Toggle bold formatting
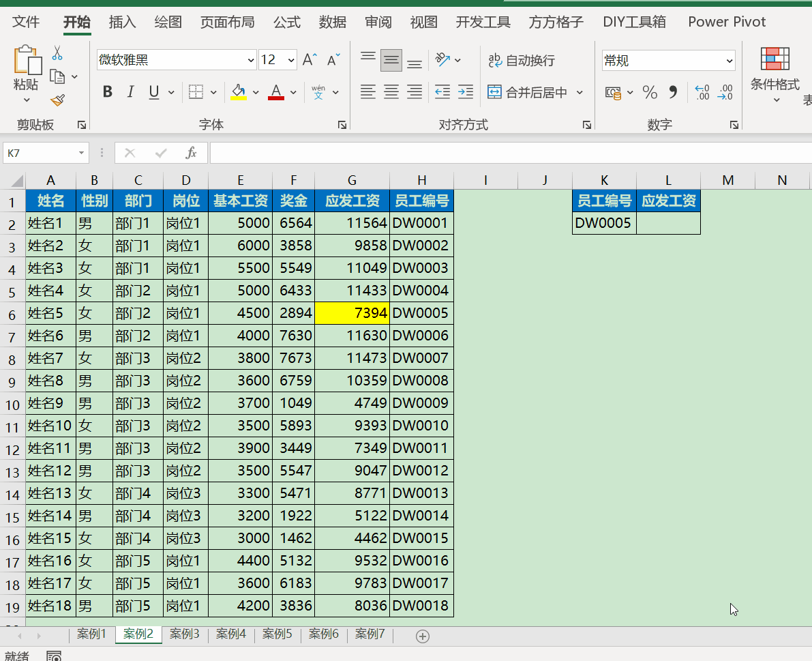The width and height of the screenshot is (812, 661). pos(108,92)
